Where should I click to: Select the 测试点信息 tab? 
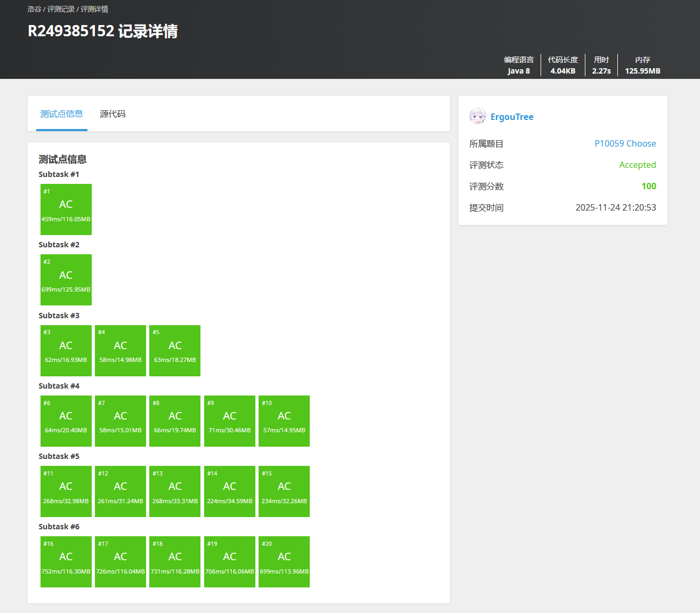coord(62,114)
